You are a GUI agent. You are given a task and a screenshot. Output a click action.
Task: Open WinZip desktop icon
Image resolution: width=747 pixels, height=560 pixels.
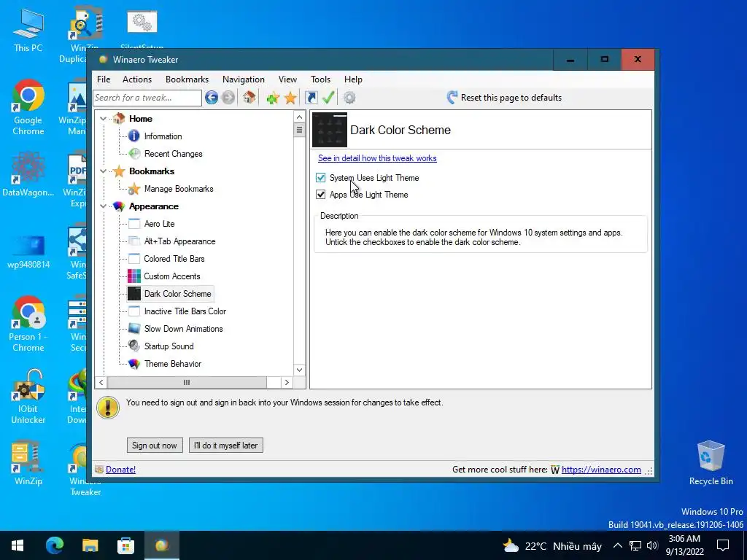[28, 463]
